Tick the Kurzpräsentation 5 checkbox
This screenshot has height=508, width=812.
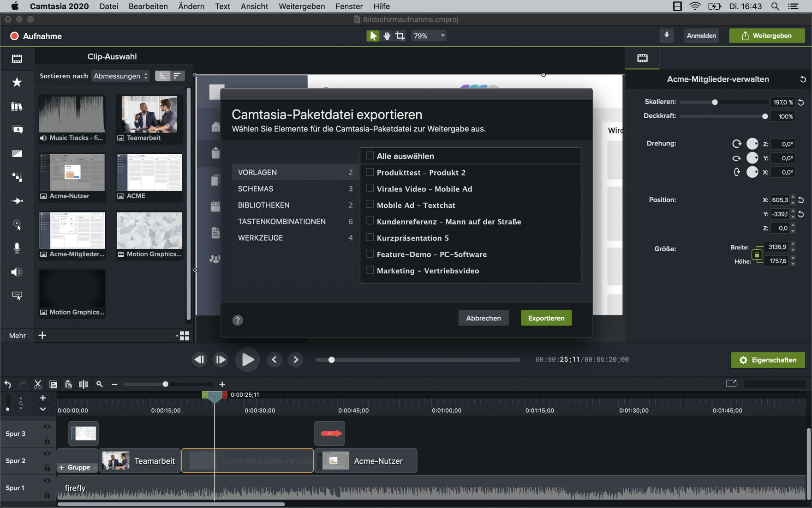370,237
